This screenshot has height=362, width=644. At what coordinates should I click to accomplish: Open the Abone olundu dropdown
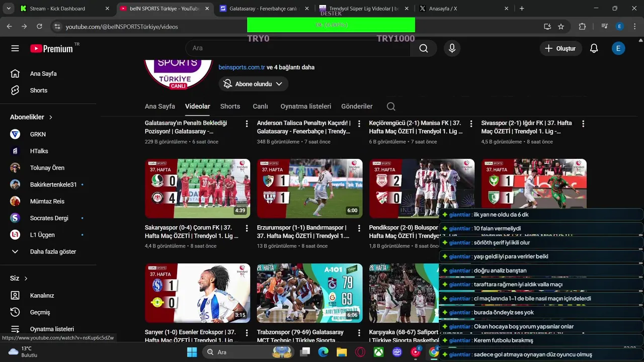[254, 84]
